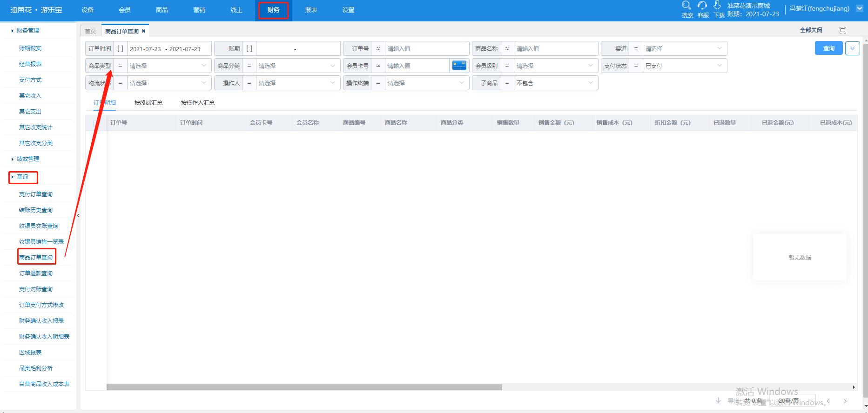Open 经营报表 in sidebar
Viewport: 868px width, 413px height.
30,64
